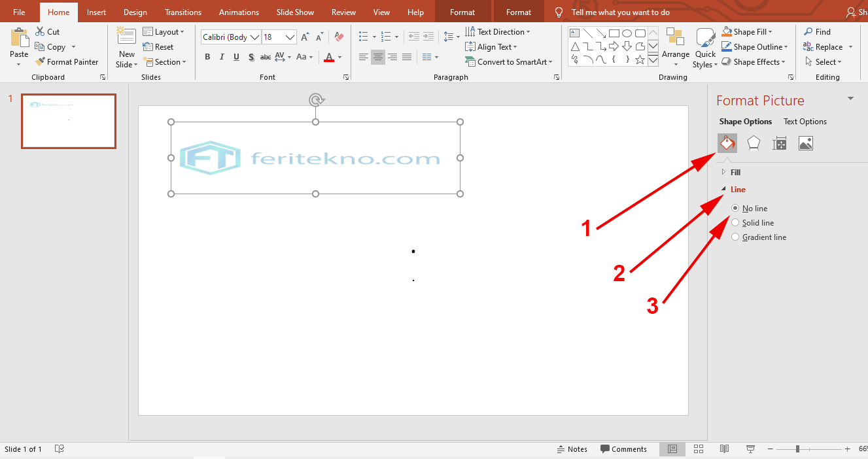This screenshot has height=459, width=868.
Task: Decrease list indent level
Action: click(413, 37)
